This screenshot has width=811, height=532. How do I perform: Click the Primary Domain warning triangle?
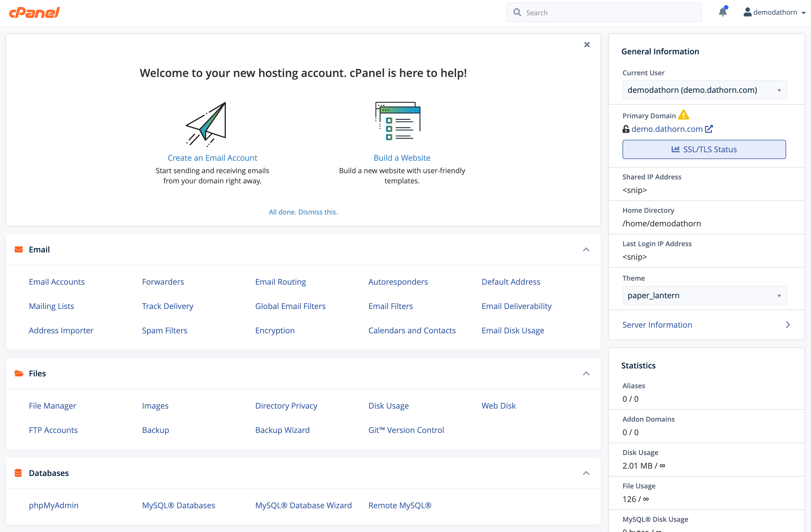coord(683,115)
